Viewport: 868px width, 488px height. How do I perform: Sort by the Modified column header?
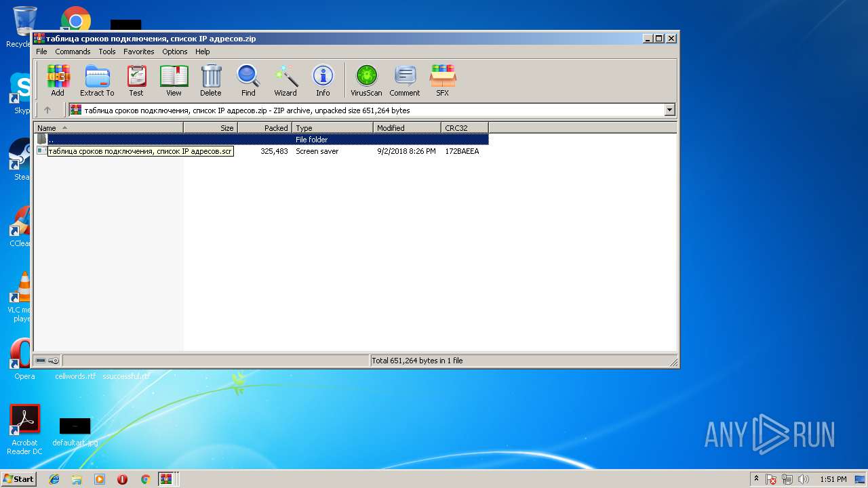[407, 127]
